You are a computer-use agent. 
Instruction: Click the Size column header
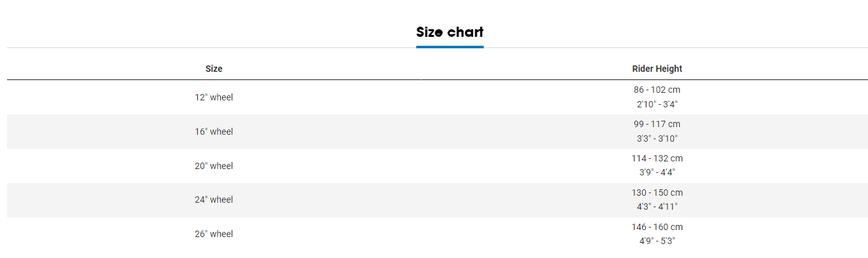point(214,69)
